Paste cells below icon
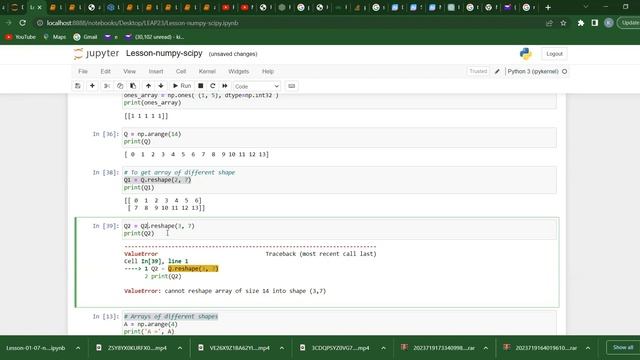Screen dimensions: 640x360 [x=133, y=86]
